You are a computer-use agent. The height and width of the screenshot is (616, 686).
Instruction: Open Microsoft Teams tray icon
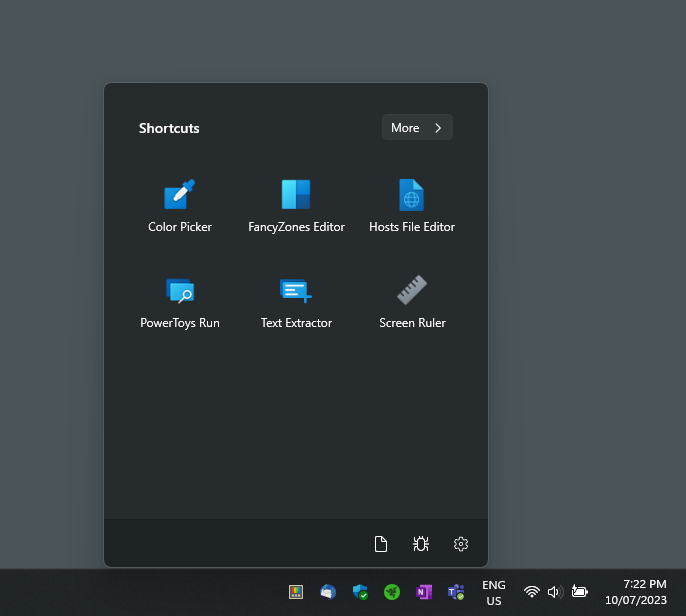pos(455,592)
